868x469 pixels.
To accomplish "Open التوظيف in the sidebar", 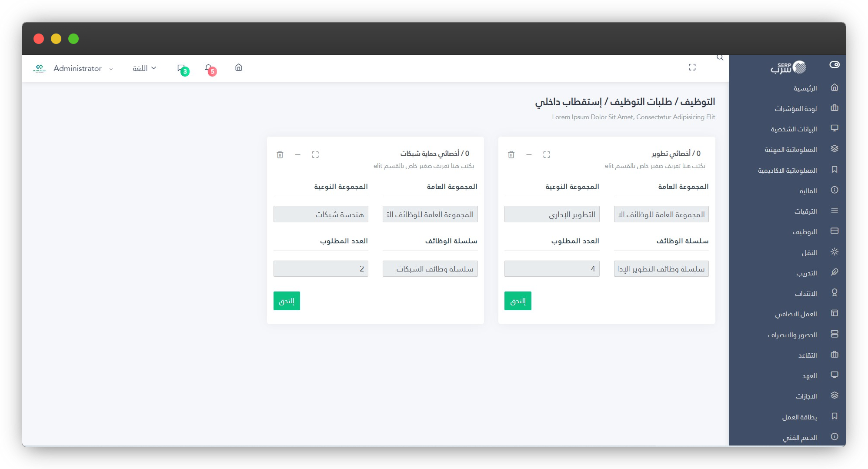I will (805, 232).
